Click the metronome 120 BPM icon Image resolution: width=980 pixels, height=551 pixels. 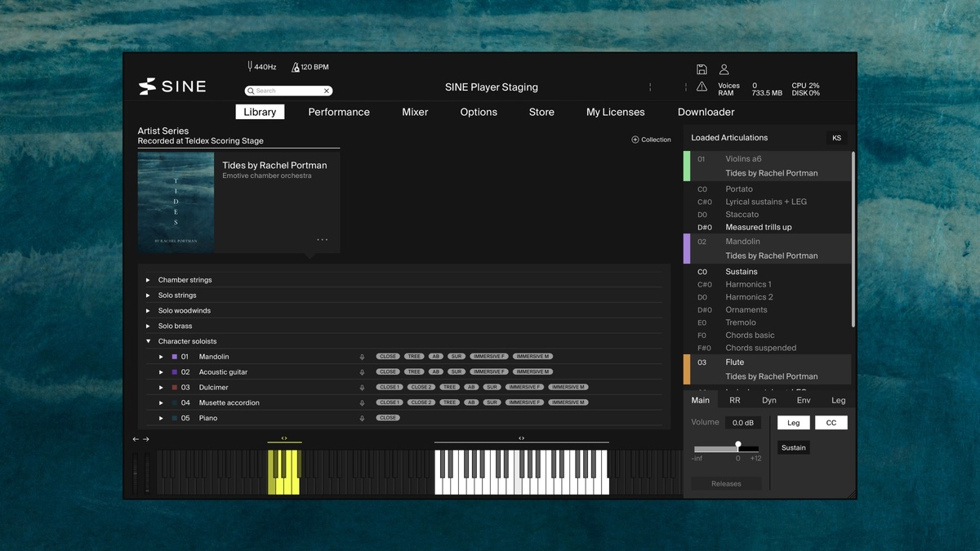(x=296, y=67)
